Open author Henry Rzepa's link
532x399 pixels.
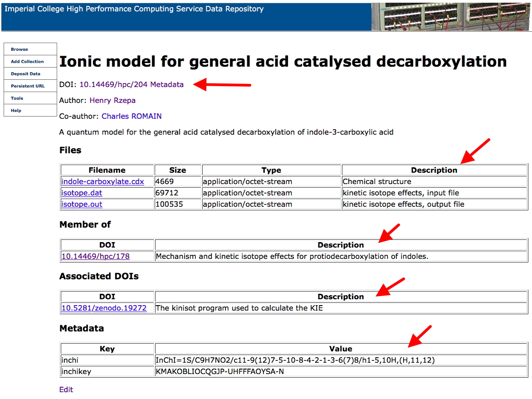point(112,100)
